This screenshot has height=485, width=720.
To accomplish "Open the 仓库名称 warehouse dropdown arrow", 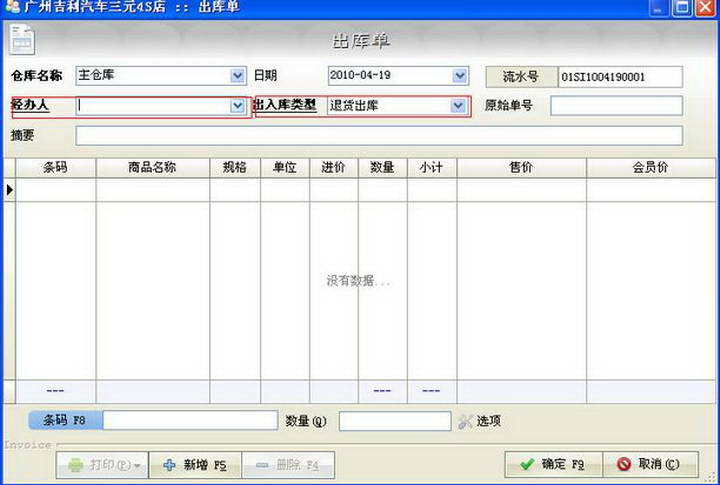I will pos(237,76).
